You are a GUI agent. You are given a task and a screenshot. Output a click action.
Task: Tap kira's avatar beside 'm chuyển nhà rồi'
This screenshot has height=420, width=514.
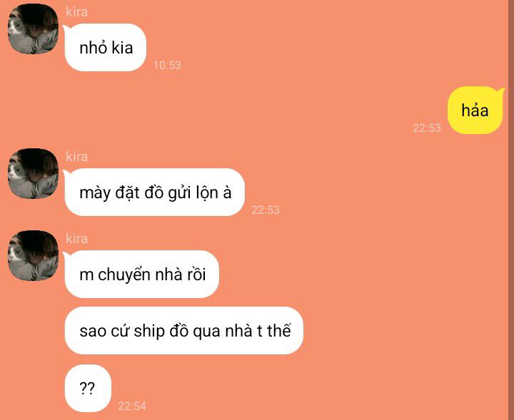(x=33, y=256)
